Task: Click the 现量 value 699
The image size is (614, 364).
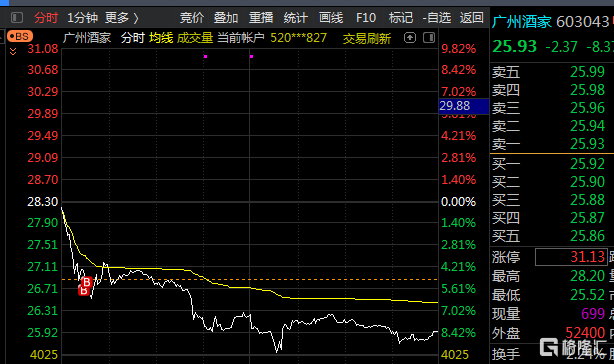Action: pos(593,314)
